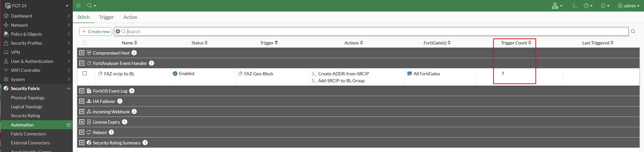This screenshot has width=644, height=152.
Task: Open the help question mark menu
Action: (x=588, y=6)
